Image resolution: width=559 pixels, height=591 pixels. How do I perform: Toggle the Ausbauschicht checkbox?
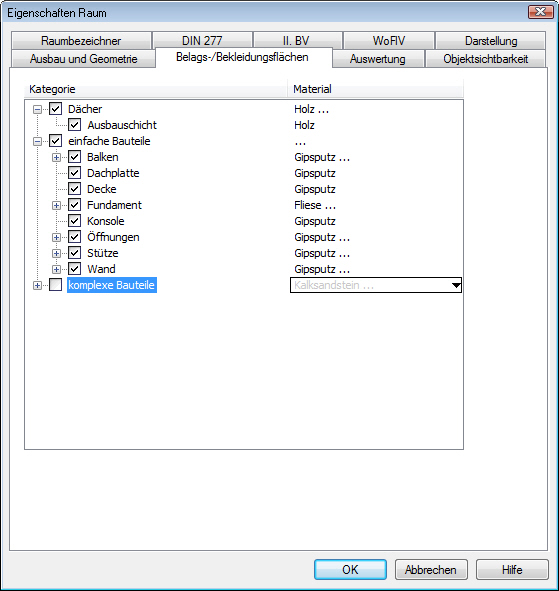(x=75, y=125)
